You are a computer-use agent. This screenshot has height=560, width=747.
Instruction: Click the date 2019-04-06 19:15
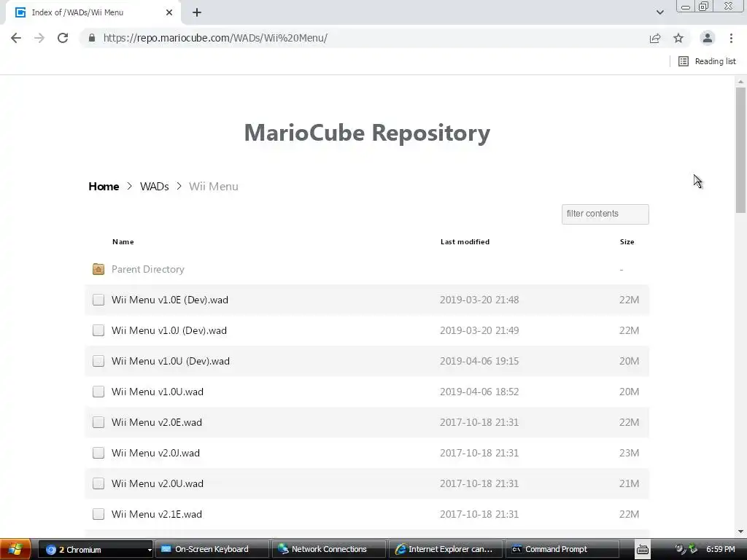pyautogui.click(x=479, y=361)
